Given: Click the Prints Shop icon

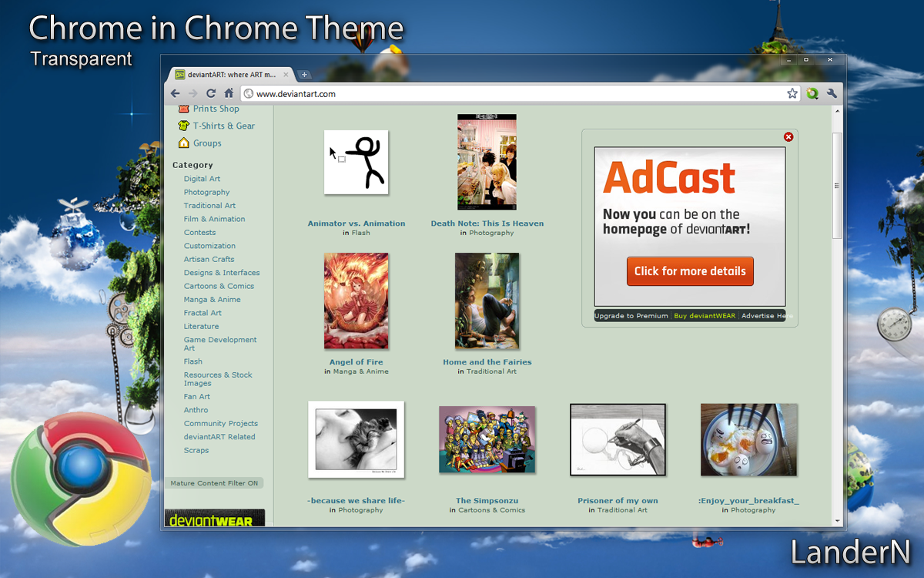Looking at the screenshot, I should (183, 109).
